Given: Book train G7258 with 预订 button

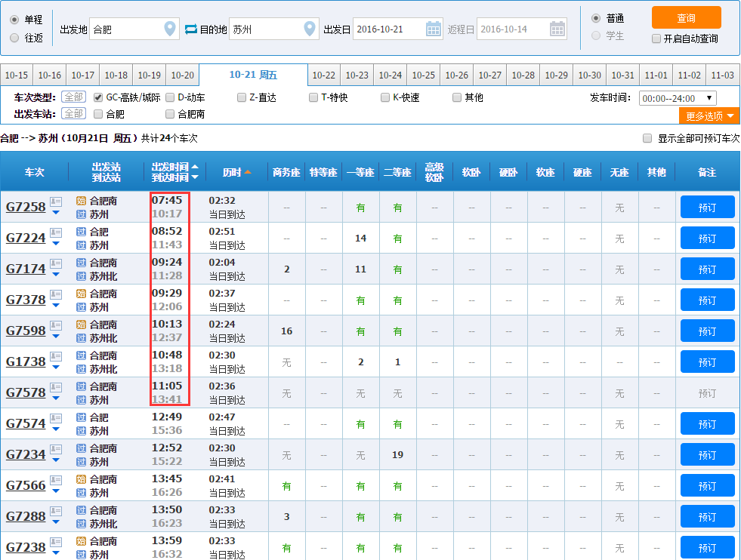Looking at the screenshot, I should click(707, 208).
